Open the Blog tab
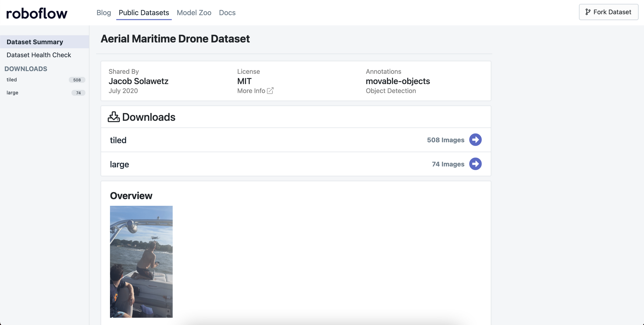 (104, 13)
